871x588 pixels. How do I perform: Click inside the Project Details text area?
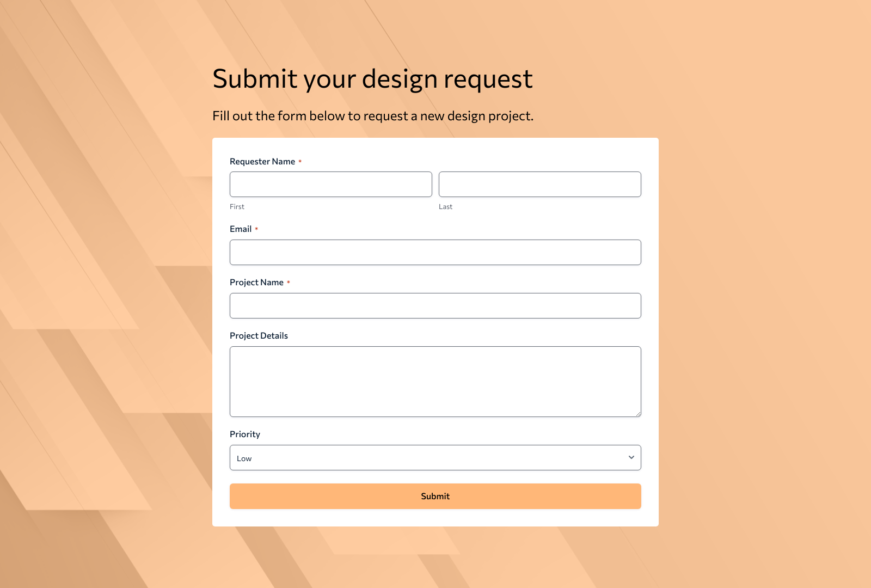pyautogui.click(x=435, y=381)
